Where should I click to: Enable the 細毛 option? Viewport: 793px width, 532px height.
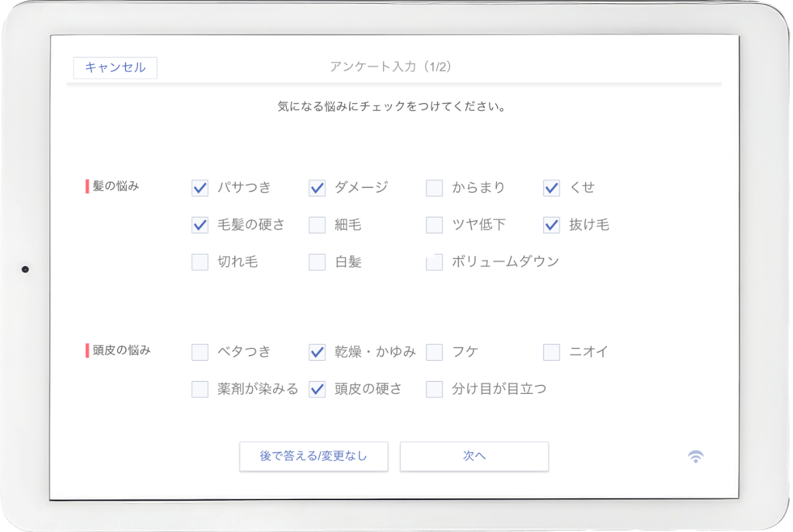(317, 224)
